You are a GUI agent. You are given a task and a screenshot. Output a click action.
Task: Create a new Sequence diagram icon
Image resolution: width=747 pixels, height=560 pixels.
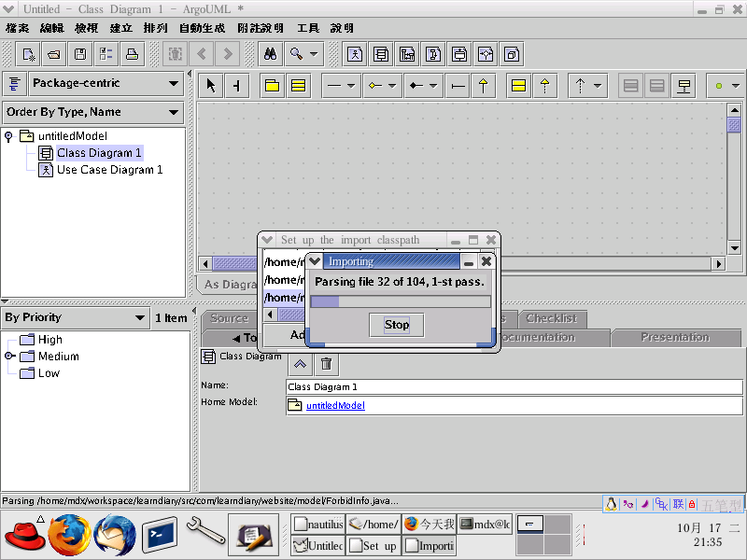407,54
